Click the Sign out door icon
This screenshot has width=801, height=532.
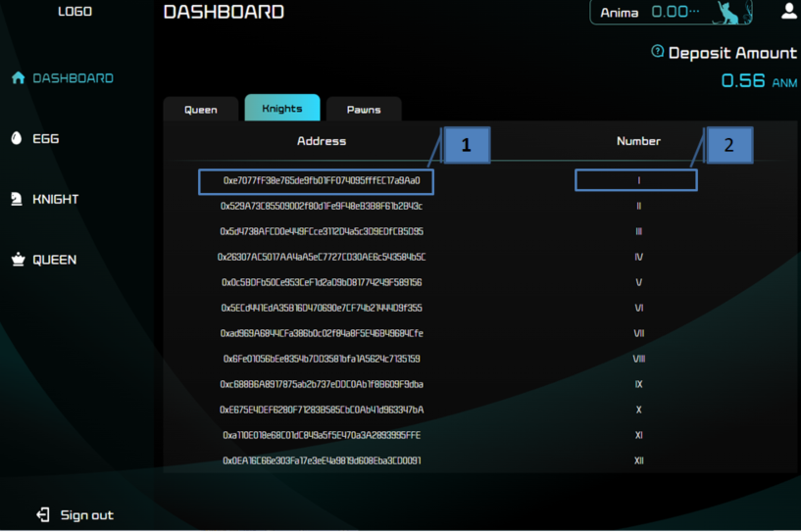click(x=43, y=514)
